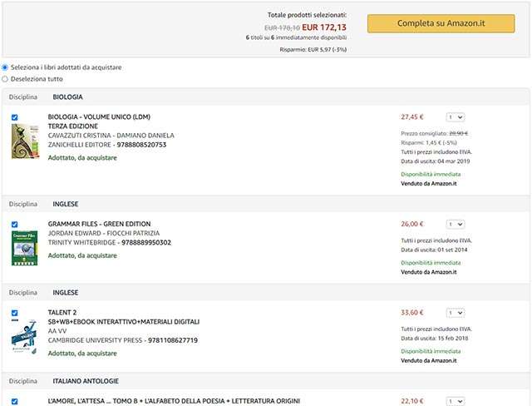
Task: Open quantity dropdown for Talent 2
Action: click(456, 313)
